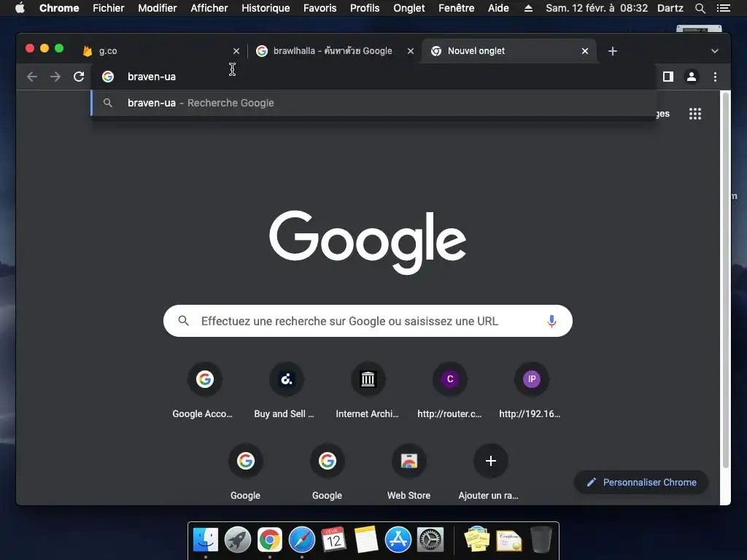The height and width of the screenshot is (560, 747).
Task: Open the profile avatar icon
Action: click(x=692, y=77)
